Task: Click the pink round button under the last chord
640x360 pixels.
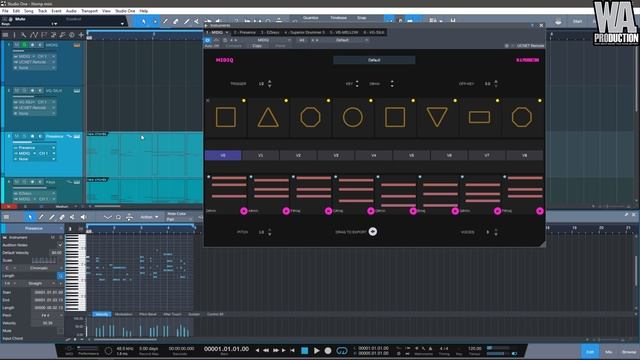Action: pyautogui.click(x=540, y=211)
